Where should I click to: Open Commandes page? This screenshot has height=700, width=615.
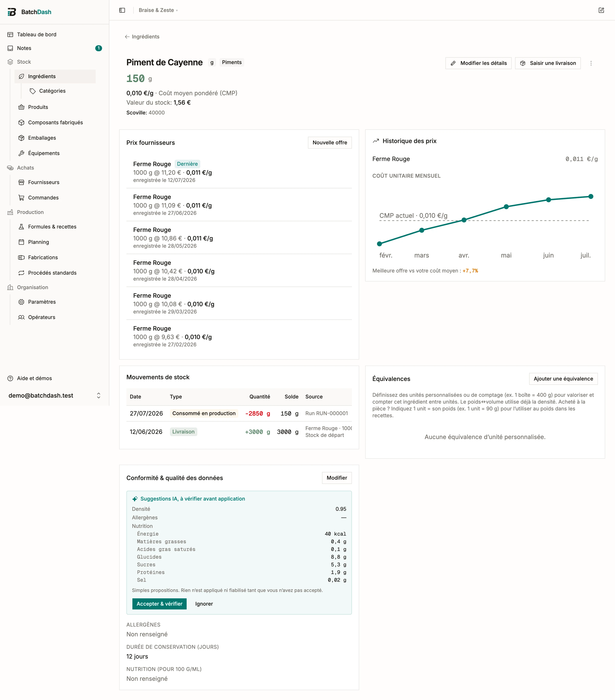tap(55, 198)
